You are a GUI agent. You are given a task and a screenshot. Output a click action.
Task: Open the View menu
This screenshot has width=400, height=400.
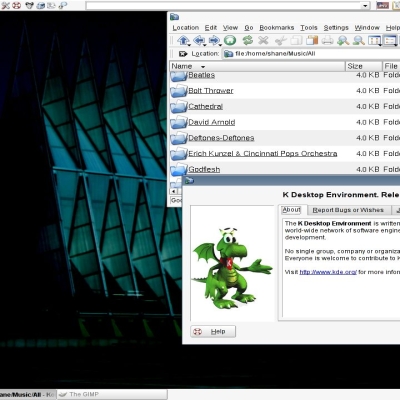click(x=230, y=28)
